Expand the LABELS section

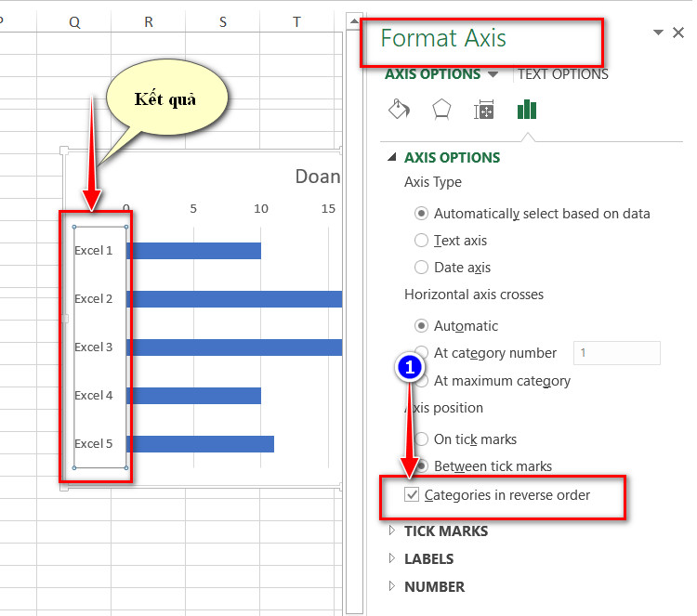[x=392, y=558]
